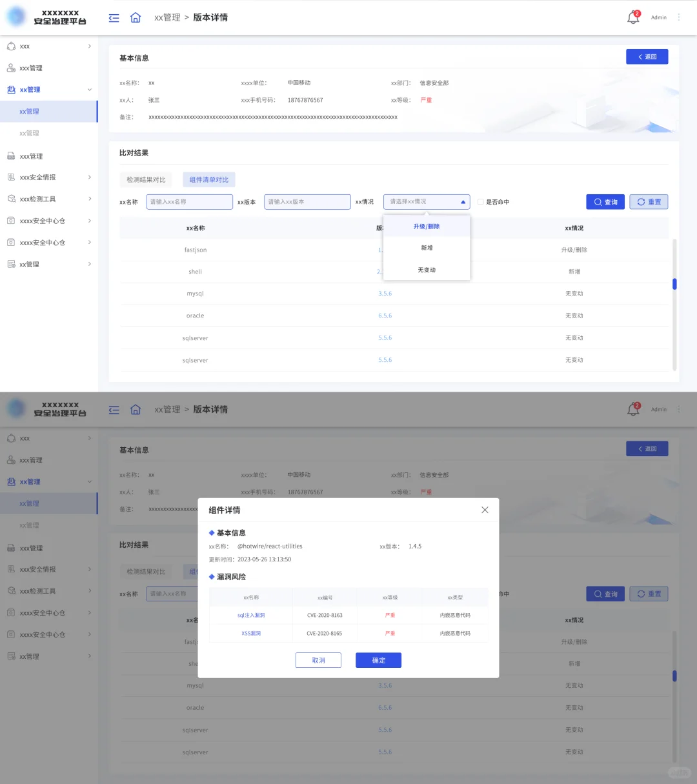Screen dimensions: 697x784
Task: Collapse the sidebar using the hamburger icon
Action: [114, 17]
